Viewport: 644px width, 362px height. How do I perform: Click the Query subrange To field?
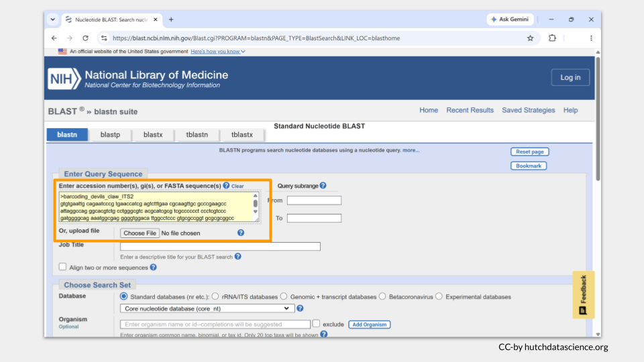click(314, 218)
